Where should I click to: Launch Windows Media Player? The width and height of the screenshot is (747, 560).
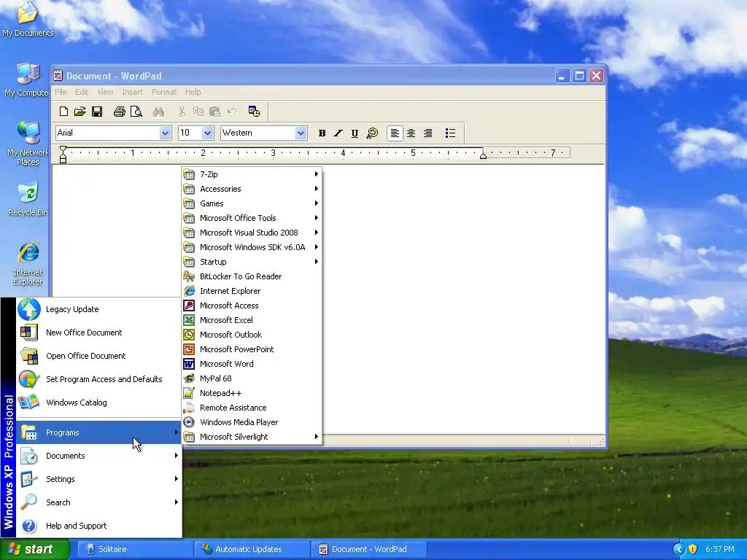pyautogui.click(x=252, y=422)
